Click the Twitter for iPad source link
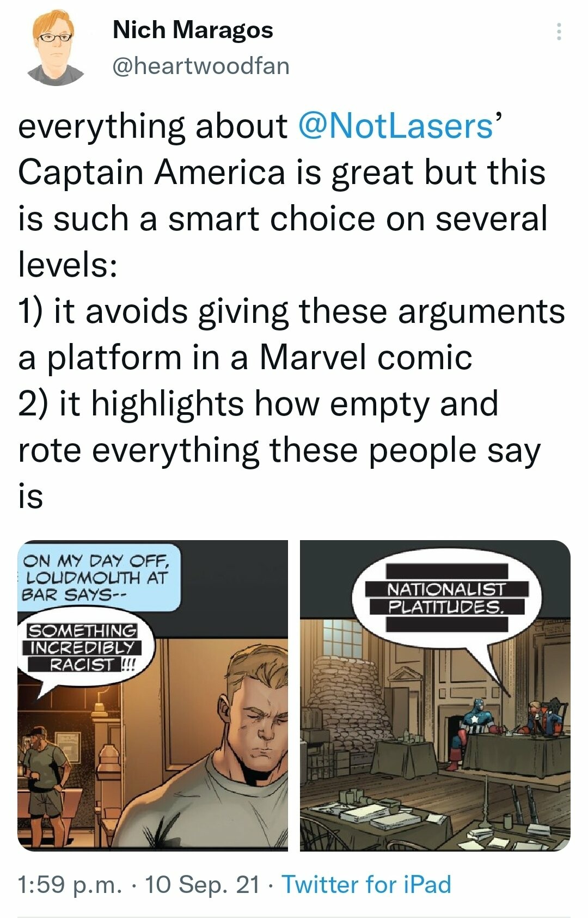 (x=366, y=884)
